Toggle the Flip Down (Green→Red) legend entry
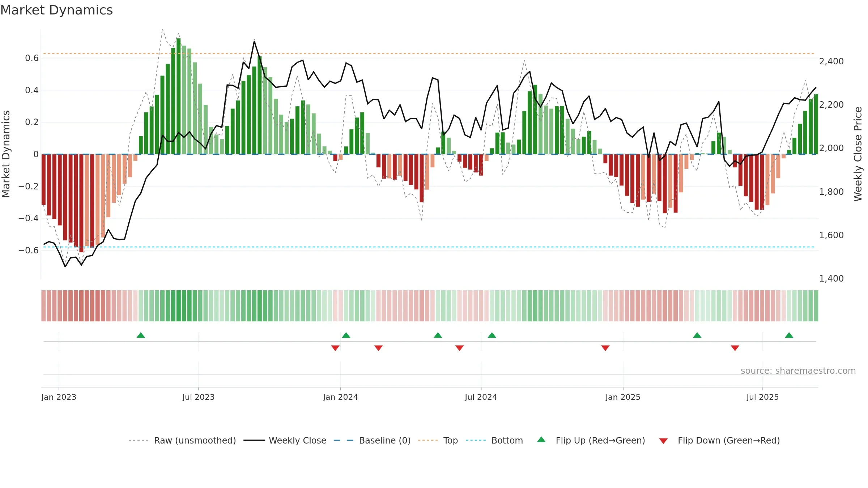This screenshot has width=868, height=488. (x=719, y=440)
